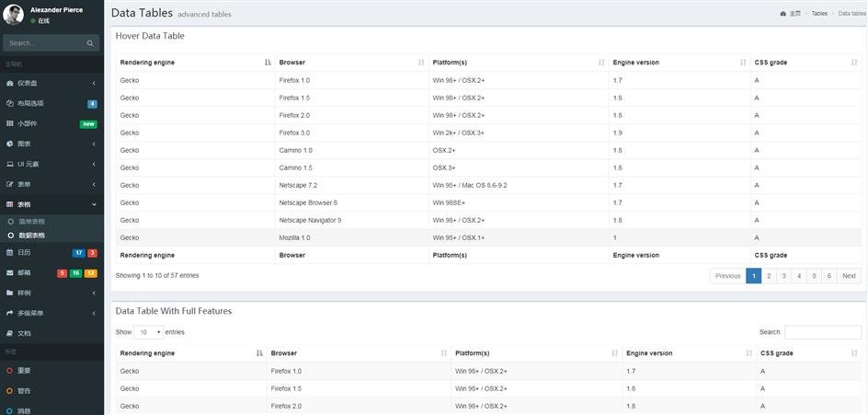Click the Netscape Browser 8 cell
The image size is (868, 415).
(351, 202)
